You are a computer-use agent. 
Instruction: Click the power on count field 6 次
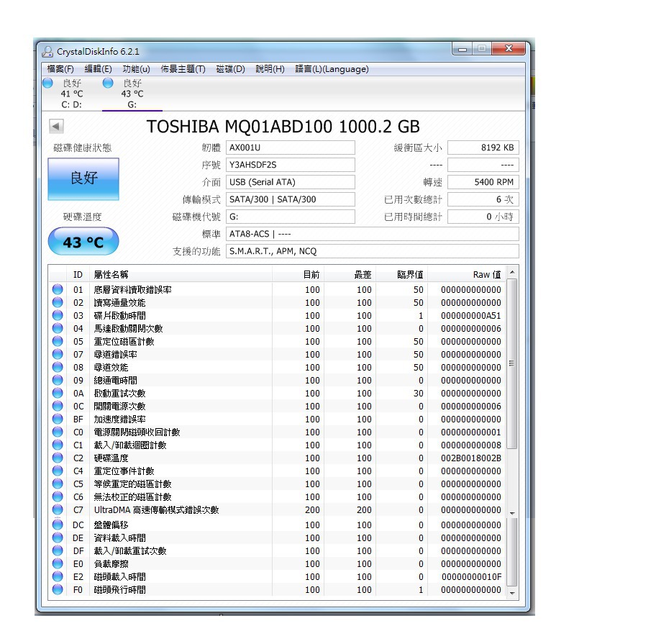483,199
